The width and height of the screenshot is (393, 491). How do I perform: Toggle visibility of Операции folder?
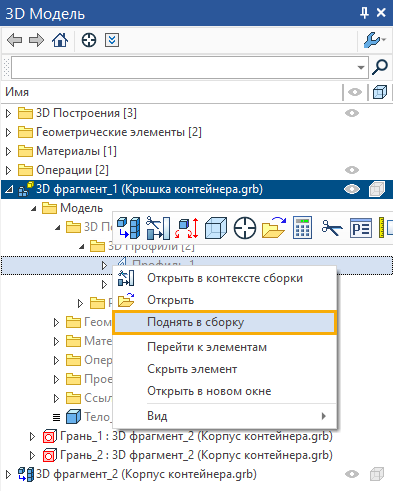tap(352, 170)
